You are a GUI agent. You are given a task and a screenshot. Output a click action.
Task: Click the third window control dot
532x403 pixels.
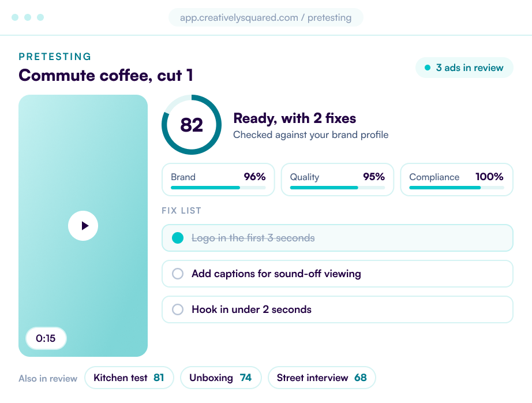point(40,17)
